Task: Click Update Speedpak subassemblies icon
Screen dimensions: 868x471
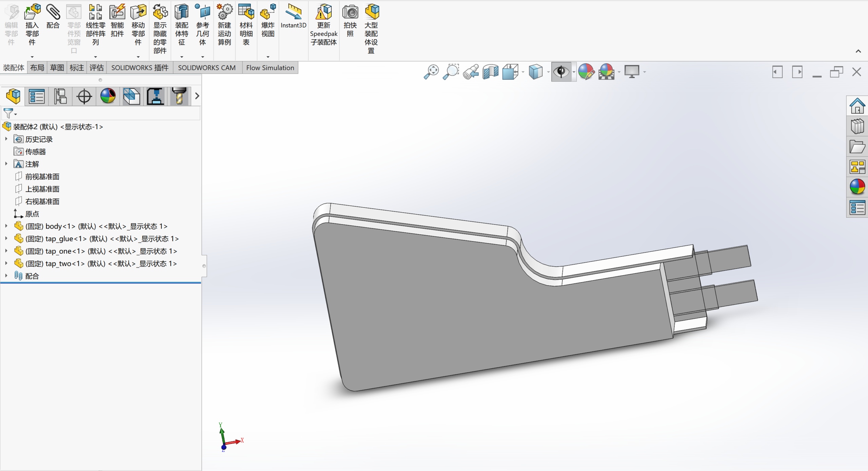Action: pos(324,12)
